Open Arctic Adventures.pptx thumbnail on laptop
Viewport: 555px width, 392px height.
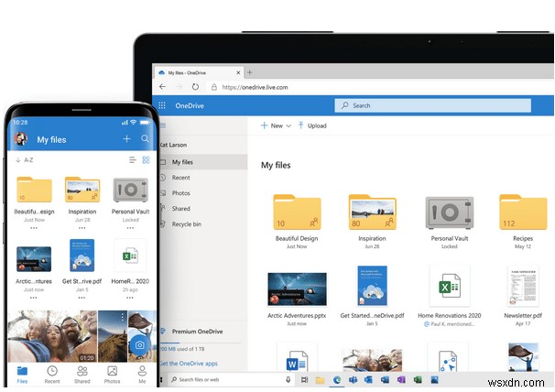point(297,289)
